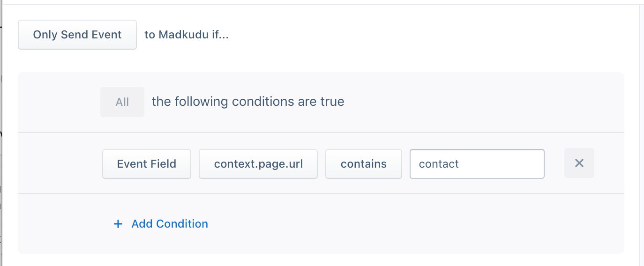
Task: Select 'the following conditions are true' label
Action: (x=248, y=102)
